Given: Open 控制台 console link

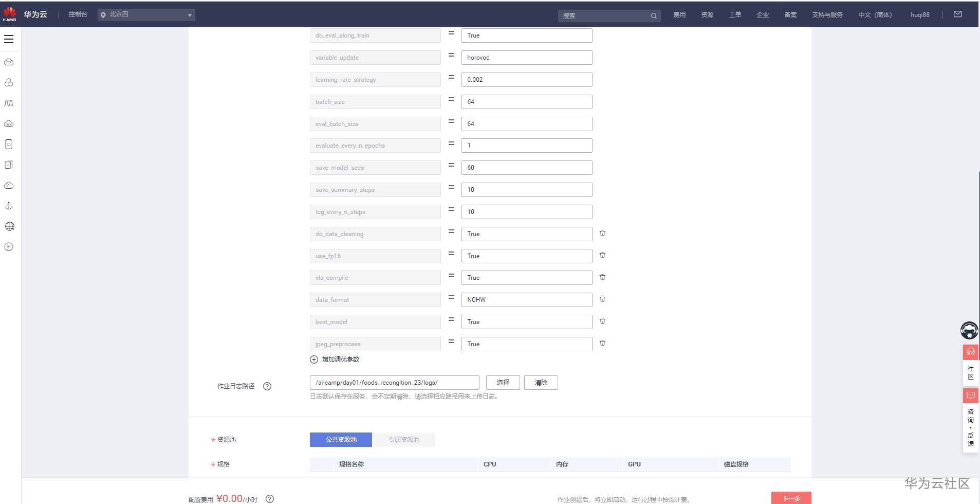Looking at the screenshot, I should point(78,14).
